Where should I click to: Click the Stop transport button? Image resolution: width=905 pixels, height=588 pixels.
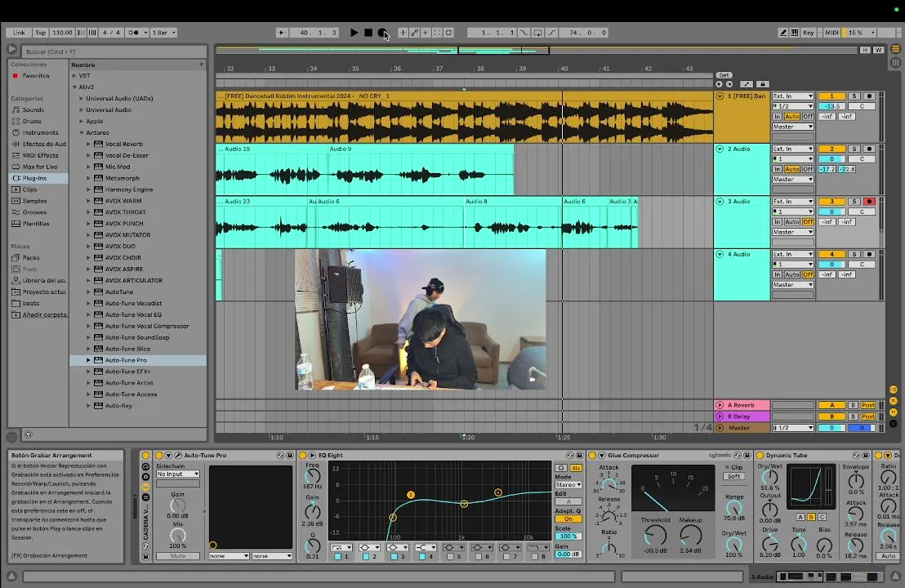368,33
